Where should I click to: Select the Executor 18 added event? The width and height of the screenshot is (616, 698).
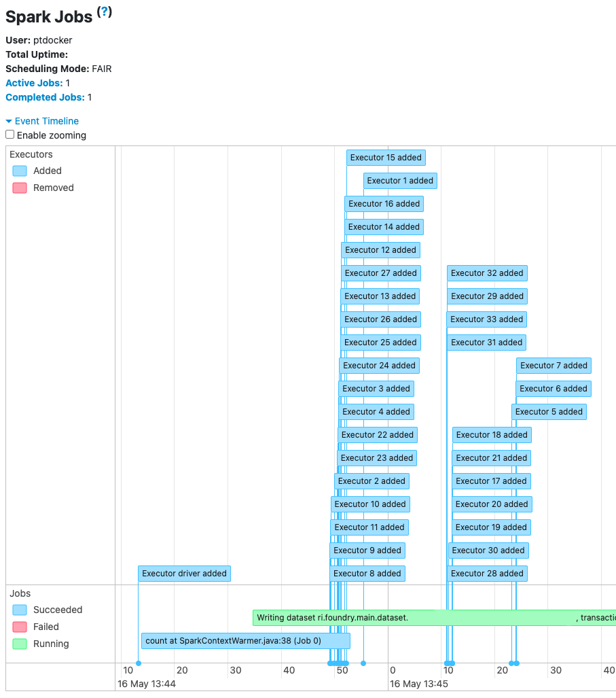(492, 436)
